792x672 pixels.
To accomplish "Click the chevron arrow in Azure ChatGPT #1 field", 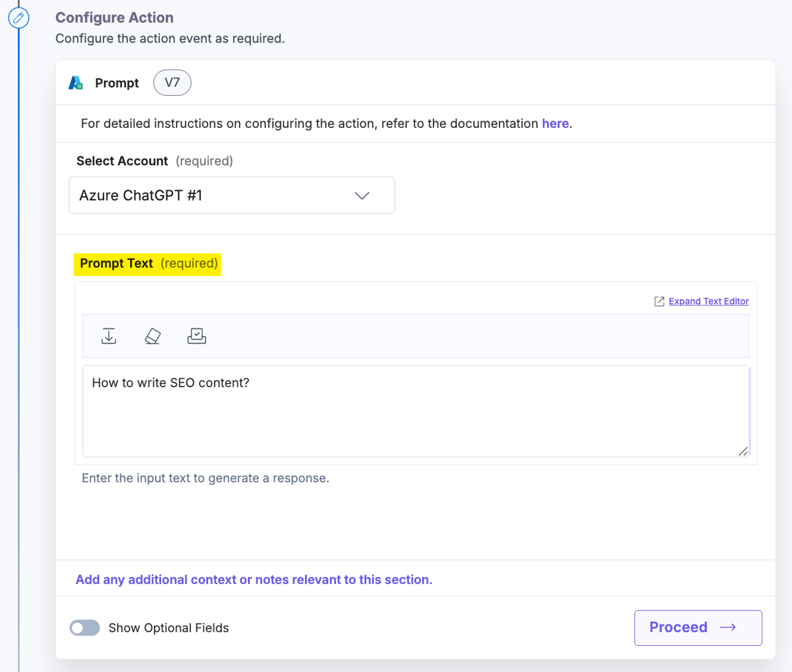I will 362,195.
